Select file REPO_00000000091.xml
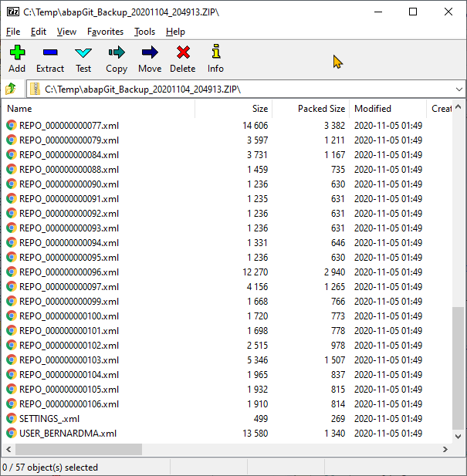Viewport: 467px width, 476px height. click(x=69, y=199)
